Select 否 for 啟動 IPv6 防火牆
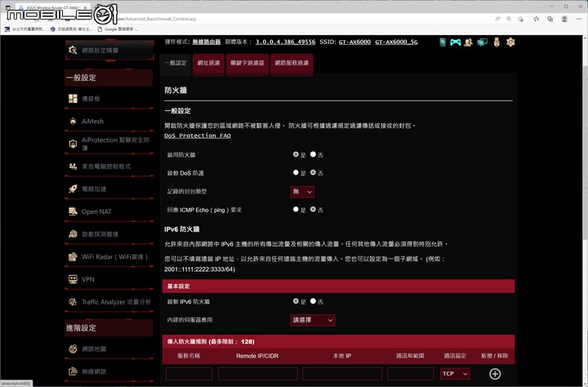 [313, 301]
